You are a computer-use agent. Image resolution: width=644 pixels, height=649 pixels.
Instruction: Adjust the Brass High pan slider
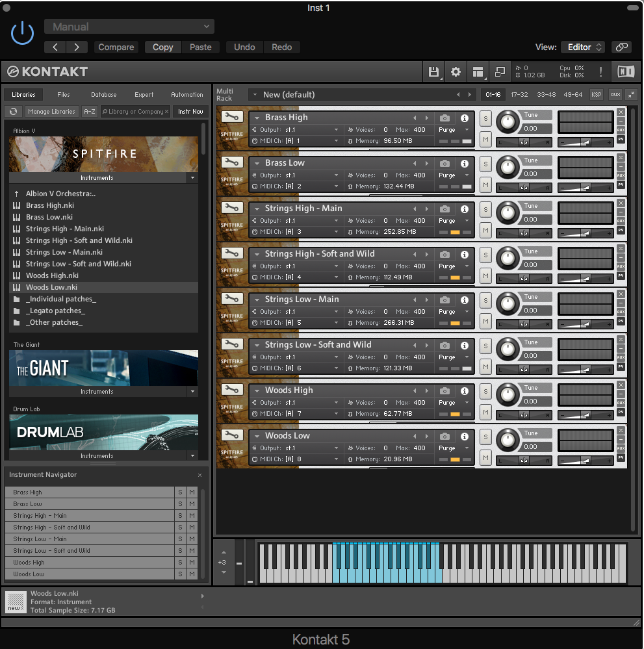524,142
